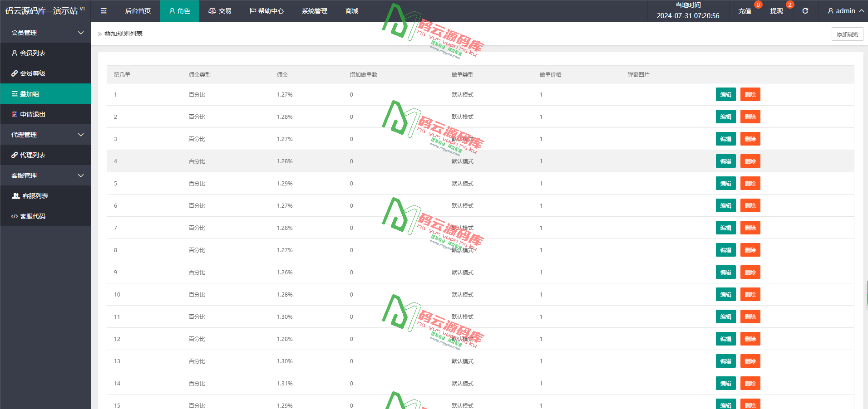The image size is (868, 409).
Task: Collapse the 代理管理 sidebar group
Action: pos(45,135)
